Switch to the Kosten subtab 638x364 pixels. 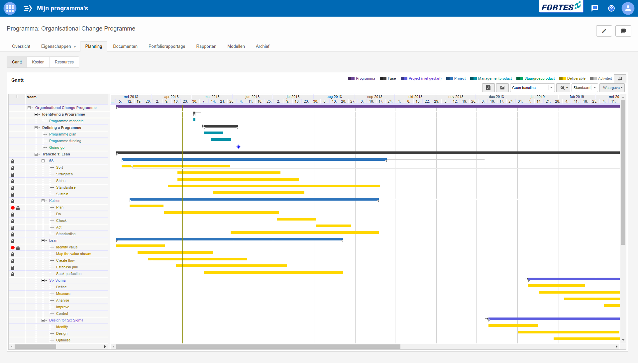click(38, 62)
